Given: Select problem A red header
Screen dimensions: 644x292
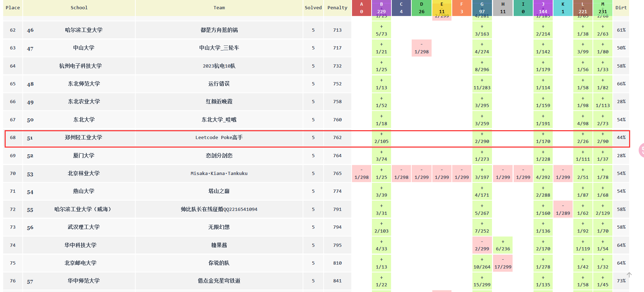Looking at the screenshot, I should tap(362, 8).
